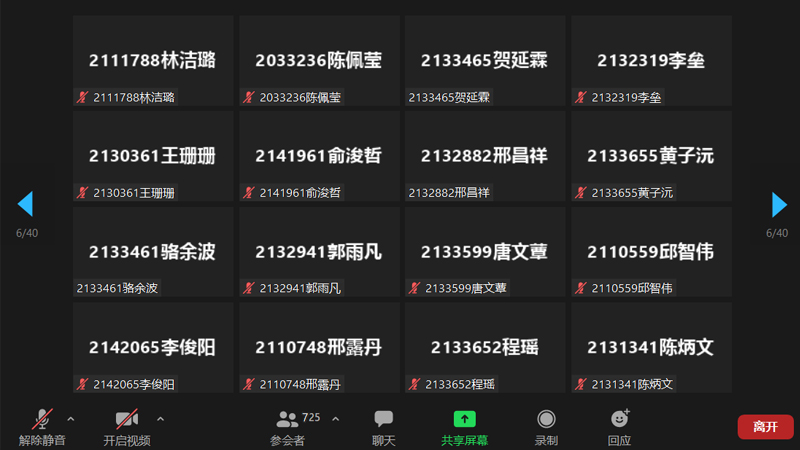Click the 725 participant count

coord(311,417)
